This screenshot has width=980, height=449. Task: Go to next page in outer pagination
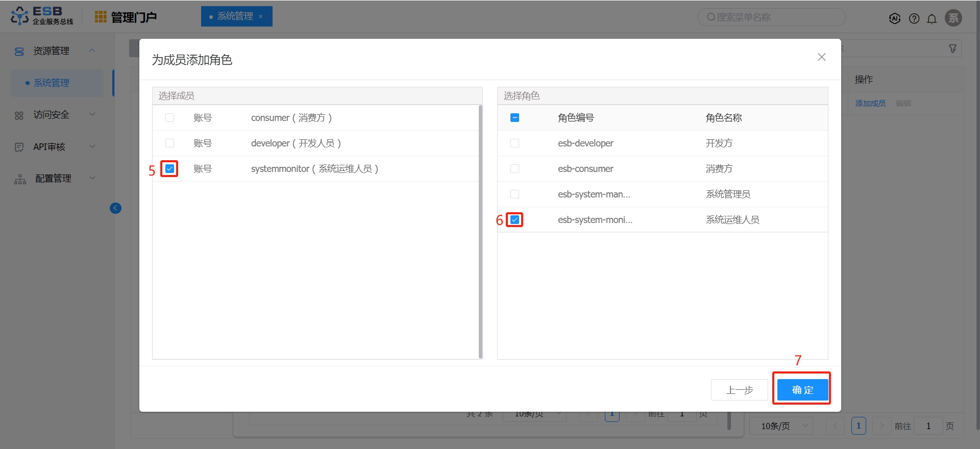point(881,426)
